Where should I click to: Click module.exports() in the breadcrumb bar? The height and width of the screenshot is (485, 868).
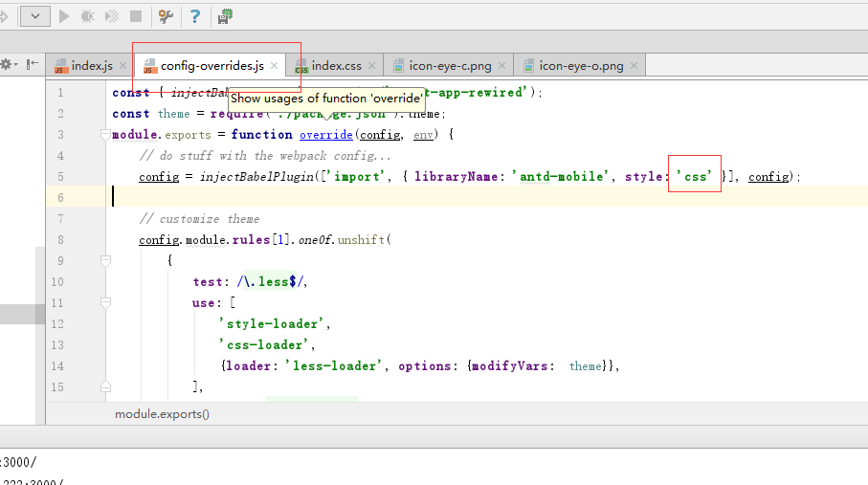(x=162, y=414)
